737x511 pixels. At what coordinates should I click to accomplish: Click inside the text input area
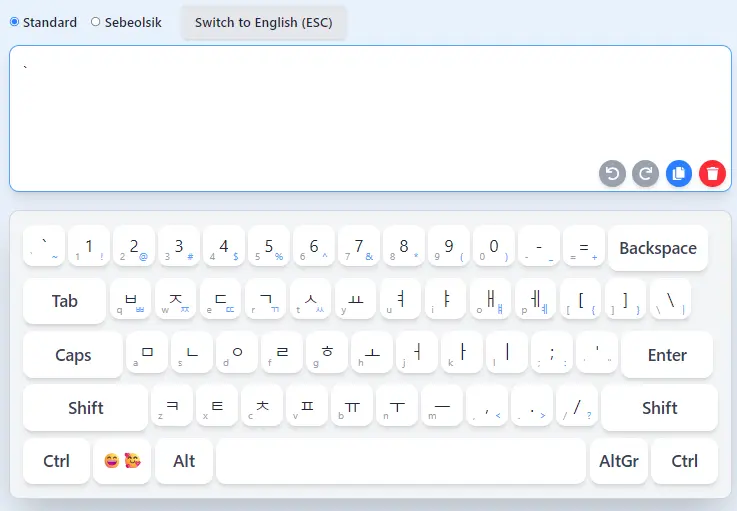tap(300, 110)
